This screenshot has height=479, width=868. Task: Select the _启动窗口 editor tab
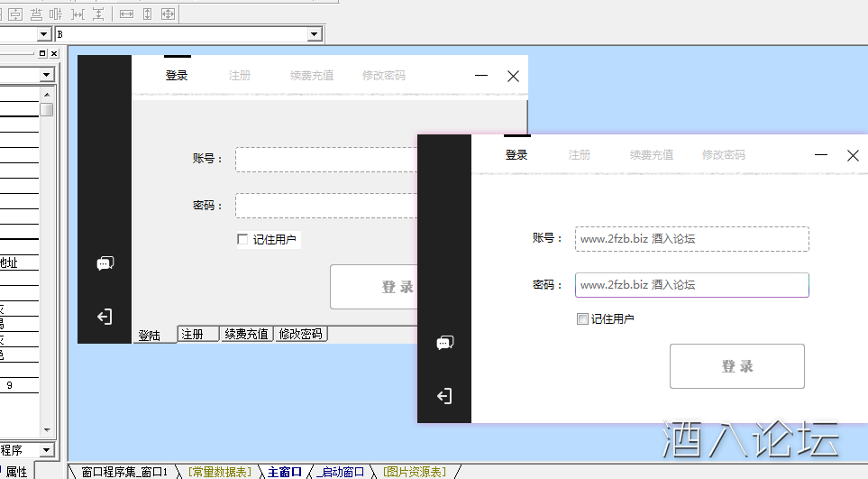(340, 472)
